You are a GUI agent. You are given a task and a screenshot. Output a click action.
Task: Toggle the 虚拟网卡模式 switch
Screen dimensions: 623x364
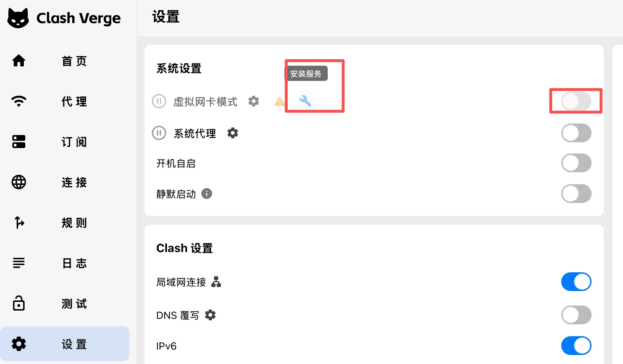pyautogui.click(x=576, y=101)
